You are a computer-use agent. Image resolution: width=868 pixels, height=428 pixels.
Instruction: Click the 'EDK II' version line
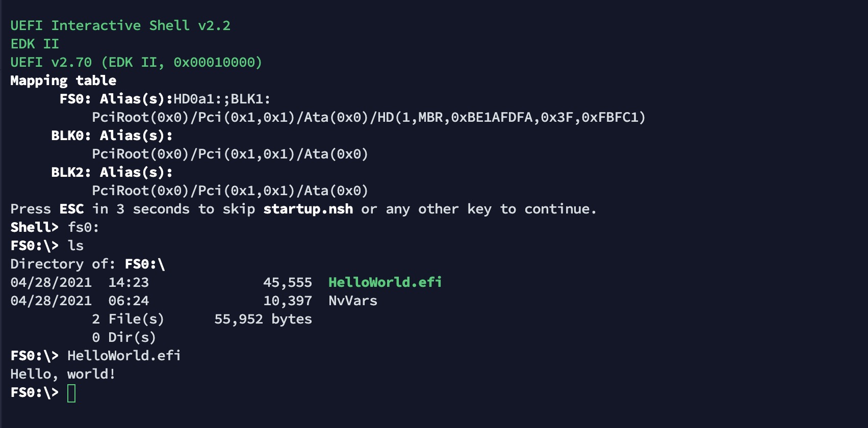click(35, 44)
